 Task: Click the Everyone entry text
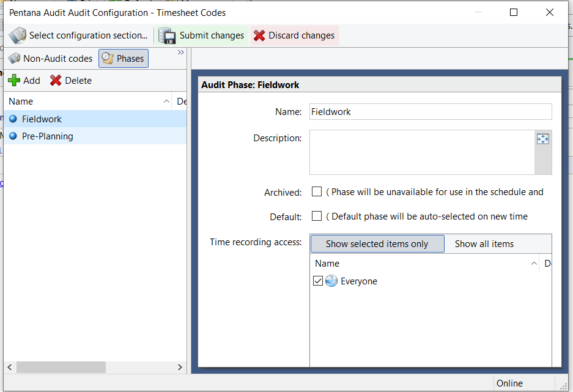359,281
